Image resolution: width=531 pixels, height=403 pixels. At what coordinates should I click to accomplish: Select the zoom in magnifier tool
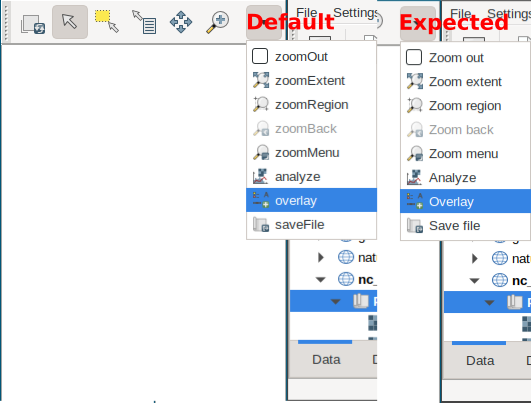click(x=218, y=22)
